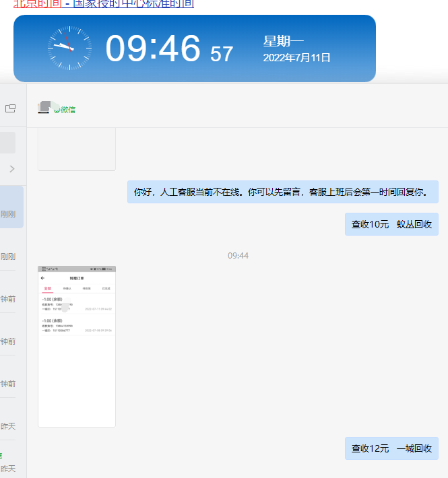Click the window icon atop the left sidebar
Screen dimensions: 448x478
click(x=10, y=108)
